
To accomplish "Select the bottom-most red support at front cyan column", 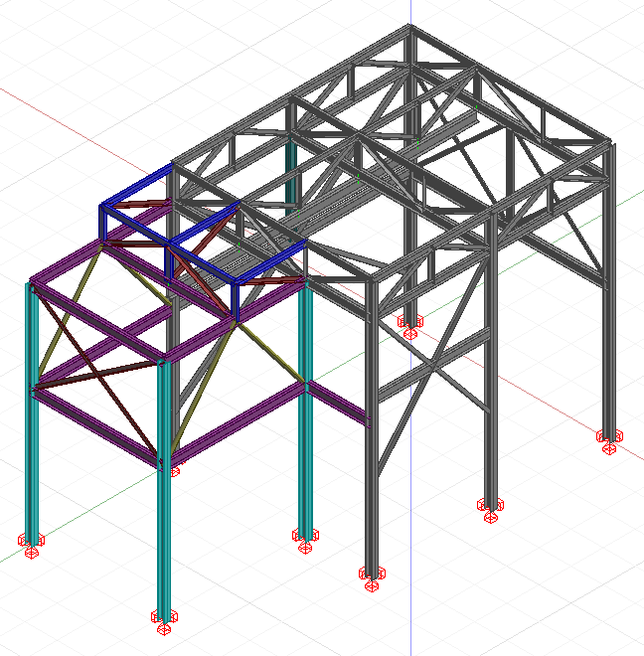I will [x=163, y=621].
